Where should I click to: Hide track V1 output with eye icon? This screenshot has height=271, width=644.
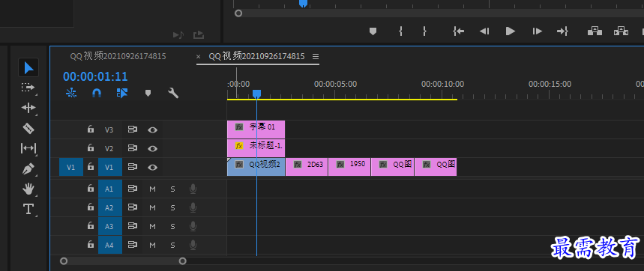[153, 167]
